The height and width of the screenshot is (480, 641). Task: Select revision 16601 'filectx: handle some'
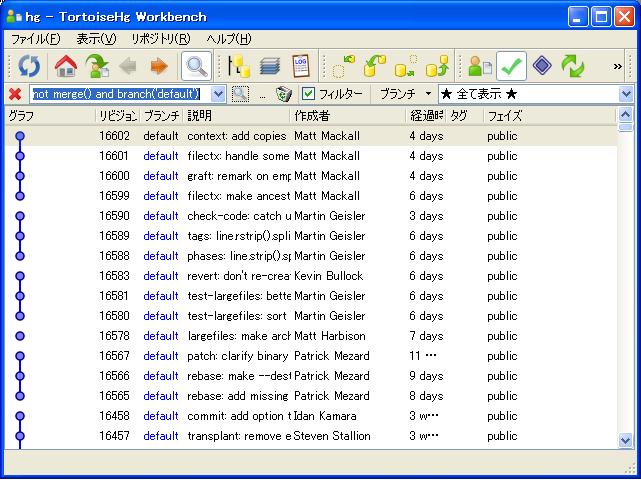pos(311,156)
